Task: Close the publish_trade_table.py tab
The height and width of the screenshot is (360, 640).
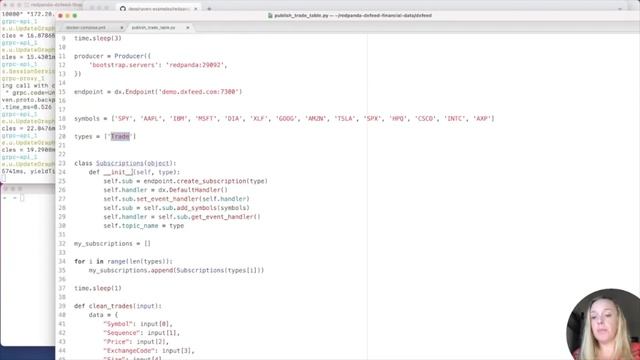Action: coord(188,28)
